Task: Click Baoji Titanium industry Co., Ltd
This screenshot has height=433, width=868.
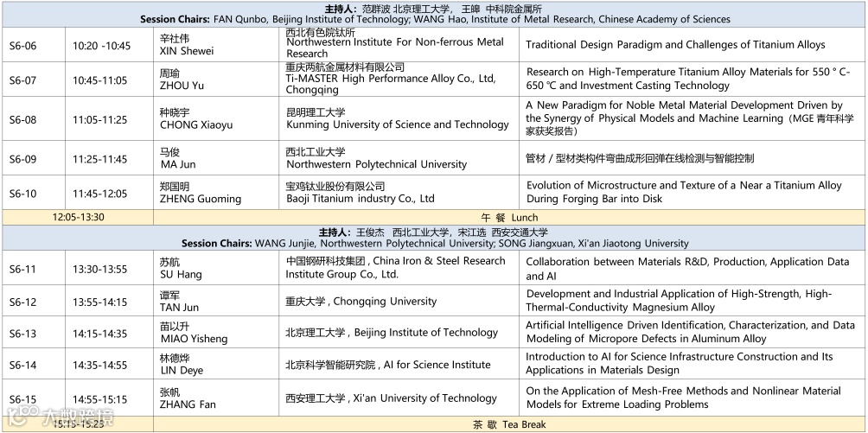Action: [x=361, y=199]
